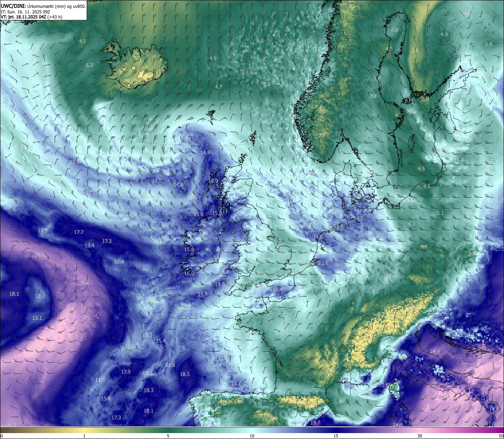Click the 14.5 map value
This screenshot has width=504, height=439.
[220, 285]
